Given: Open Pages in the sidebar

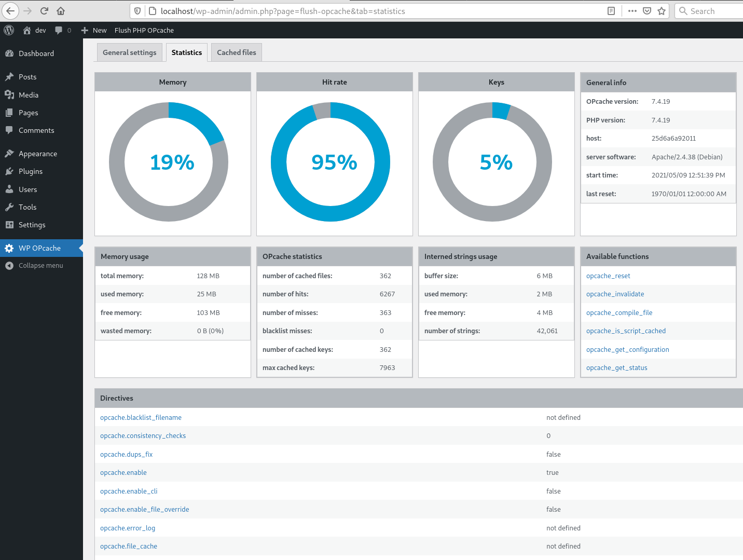Looking at the screenshot, I should 42,113.
